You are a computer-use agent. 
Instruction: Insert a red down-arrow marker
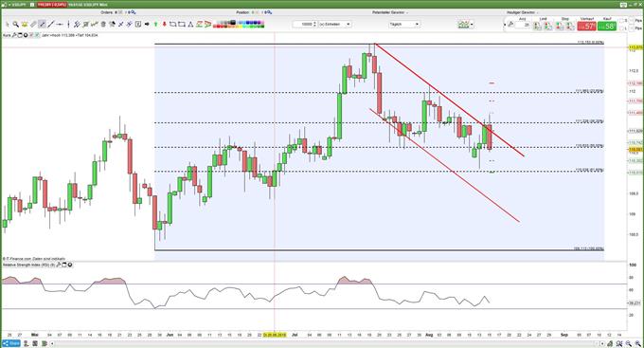pyautogui.click(x=164, y=25)
